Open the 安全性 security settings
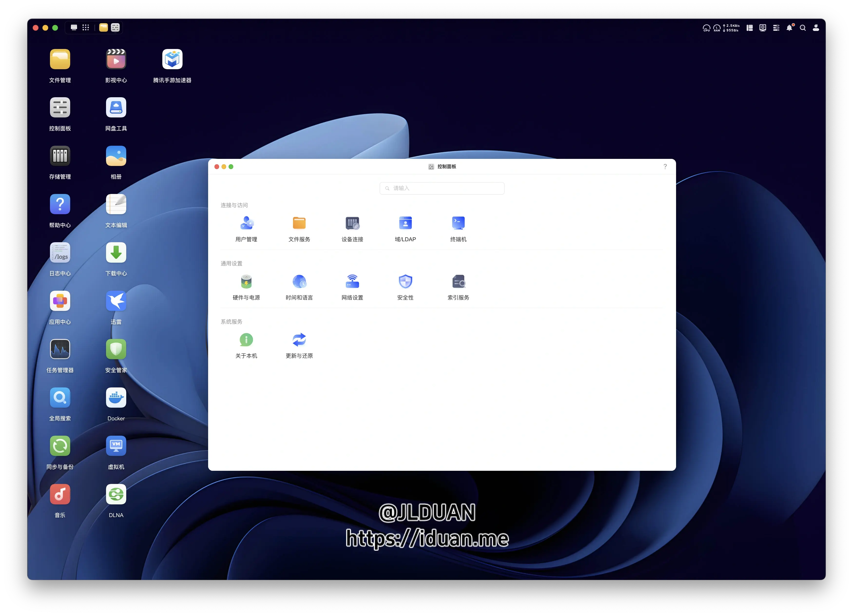Screen dimensions: 853x616 point(405,282)
